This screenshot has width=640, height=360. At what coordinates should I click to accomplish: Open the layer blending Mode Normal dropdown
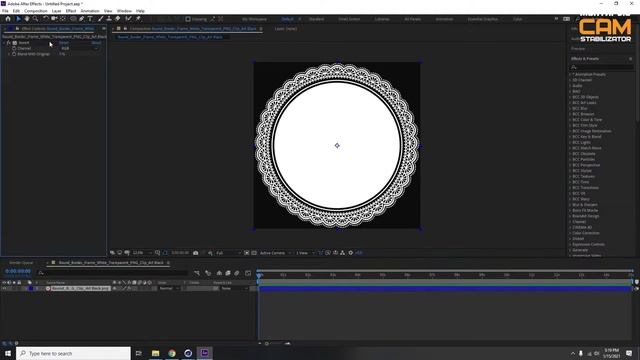tap(169, 289)
